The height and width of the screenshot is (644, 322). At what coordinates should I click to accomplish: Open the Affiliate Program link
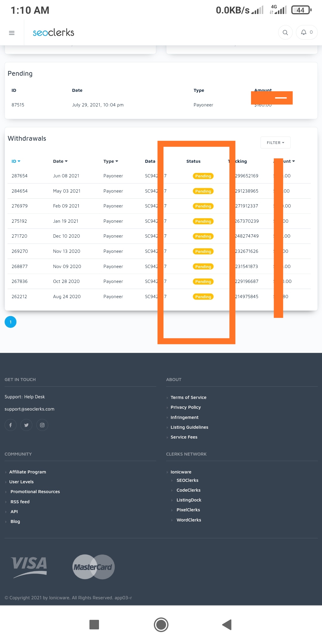click(x=27, y=472)
